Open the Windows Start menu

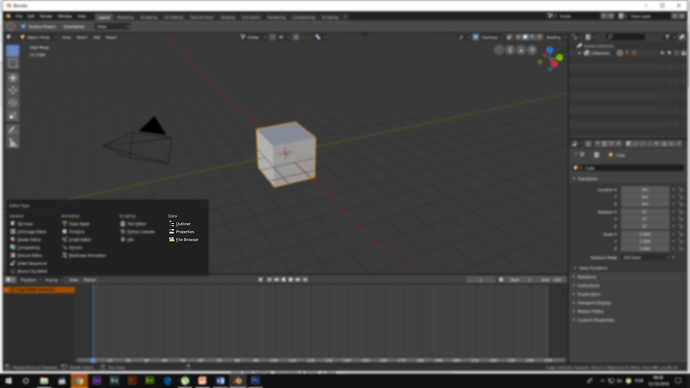click(8, 381)
